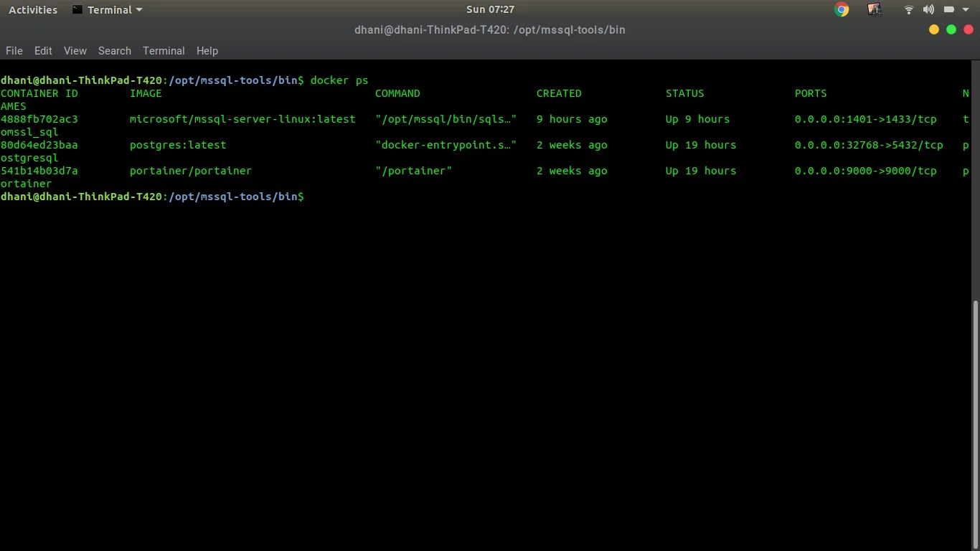The image size is (980, 551).
Task: Click the yellow window control circle
Action: click(933, 29)
